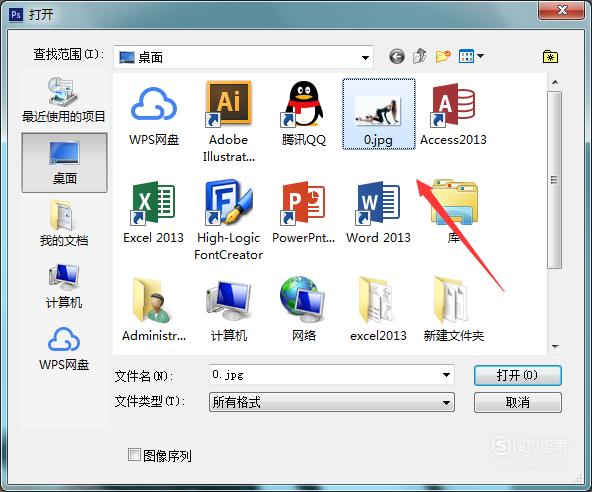Go to WPS网盘 in places sidebar
The height and width of the screenshot is (492, 592).
(x=64, y=349)
